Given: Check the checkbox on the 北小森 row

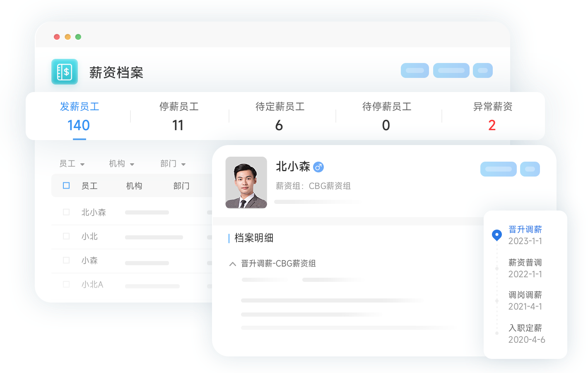Looking at the screenshot, I should click(66, 212).
